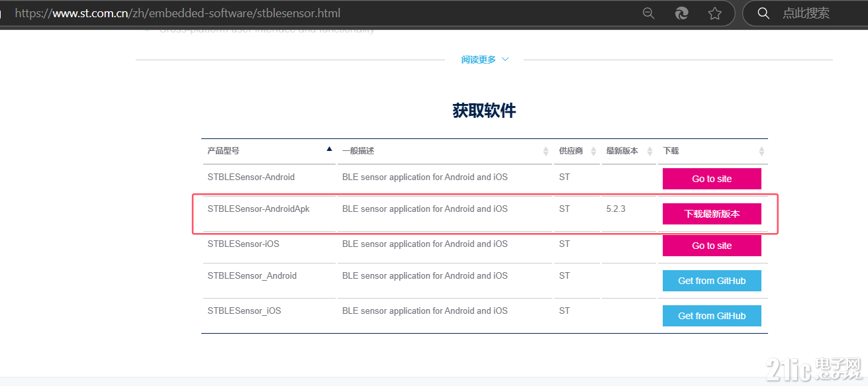Select the STBLESensor-AndroidApk product name
This screenshot has width=868, height=386.
pyautogui.click(x=258, y=209)
